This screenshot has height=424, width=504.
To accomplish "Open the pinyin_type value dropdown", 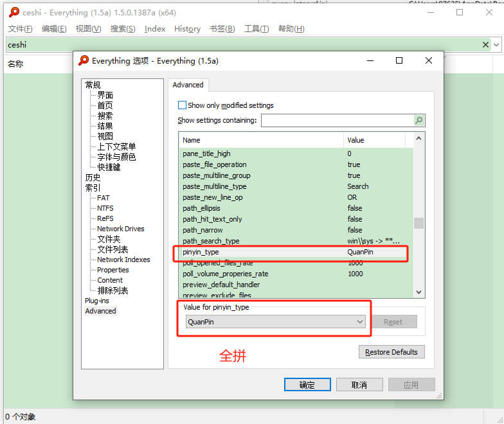I will pos(275,321).
